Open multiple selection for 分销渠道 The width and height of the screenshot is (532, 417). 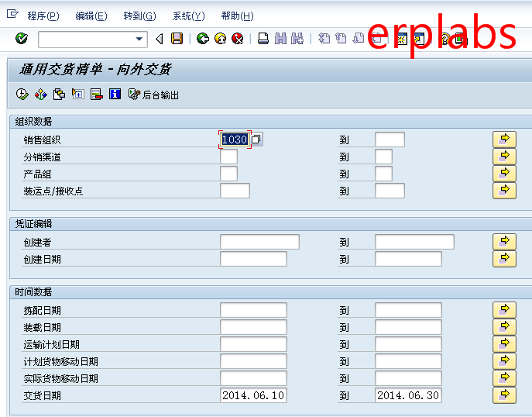point(504,157)
